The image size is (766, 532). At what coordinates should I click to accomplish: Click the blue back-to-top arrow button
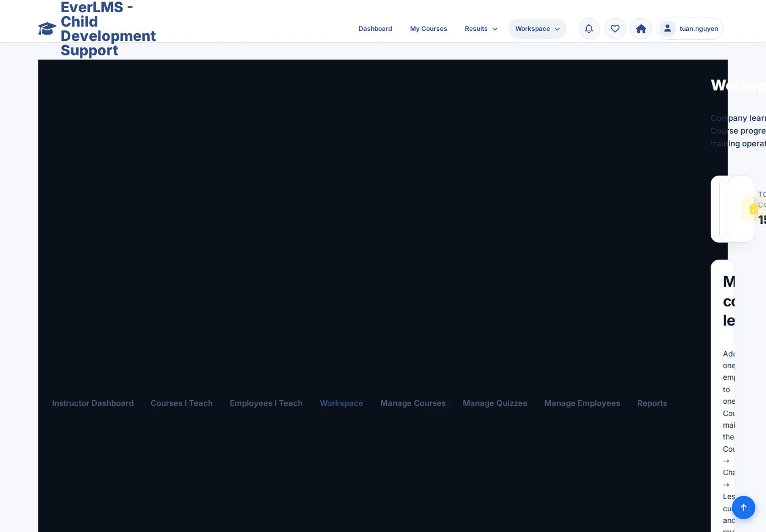744,508
